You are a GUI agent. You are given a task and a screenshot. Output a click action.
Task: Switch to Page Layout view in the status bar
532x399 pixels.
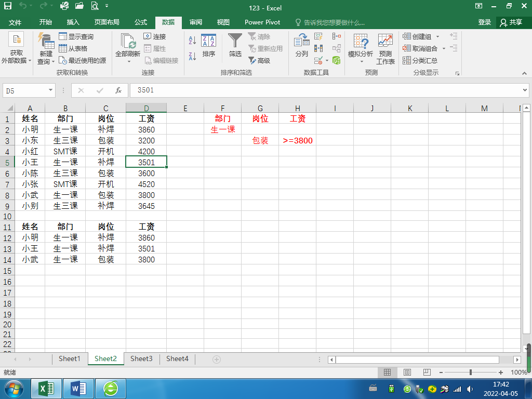(407, 372)
